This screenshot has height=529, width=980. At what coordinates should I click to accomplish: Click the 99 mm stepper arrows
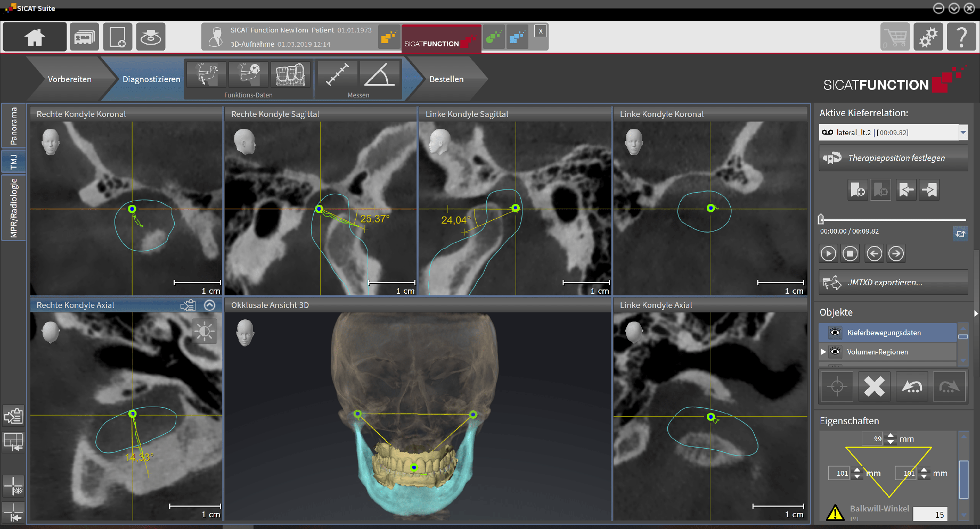891,439
